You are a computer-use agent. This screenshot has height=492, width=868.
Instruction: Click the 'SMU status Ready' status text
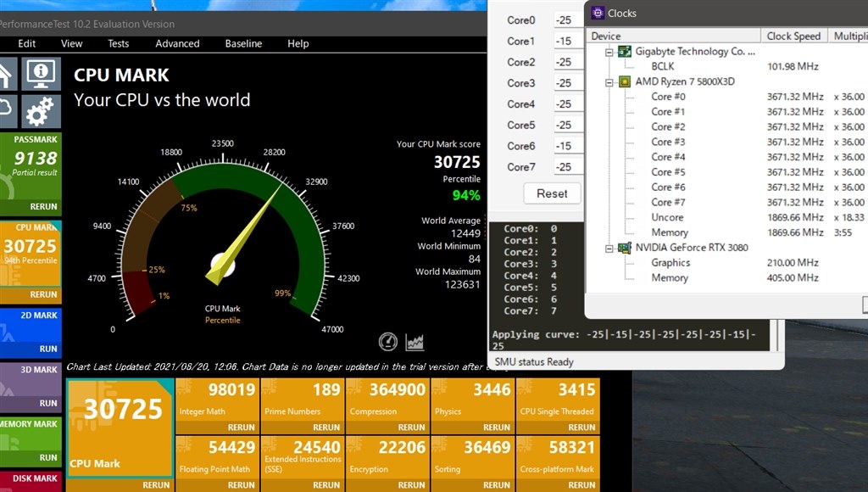534,362
